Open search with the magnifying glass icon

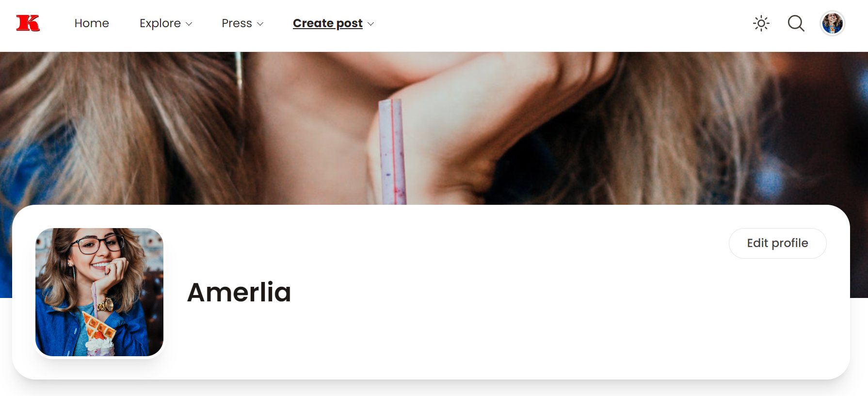796,23
